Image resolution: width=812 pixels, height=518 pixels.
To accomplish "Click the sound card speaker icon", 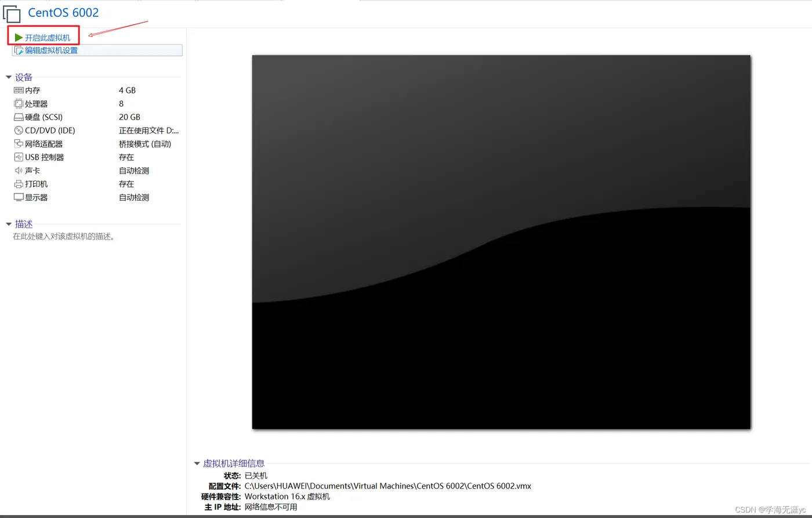I will click(19, 171).
